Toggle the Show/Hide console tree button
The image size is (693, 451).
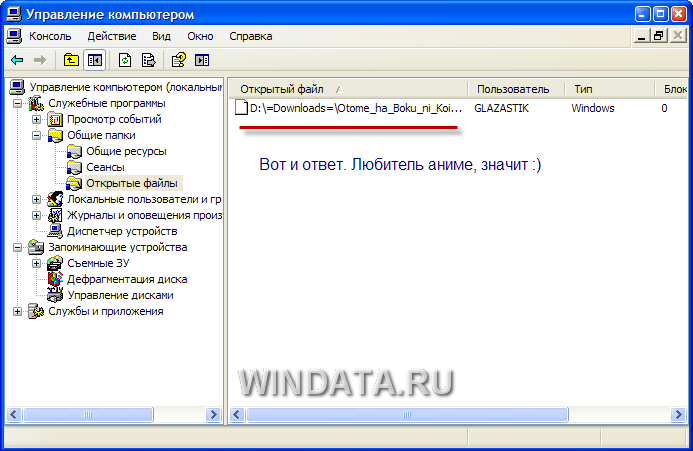coord(95,60)
